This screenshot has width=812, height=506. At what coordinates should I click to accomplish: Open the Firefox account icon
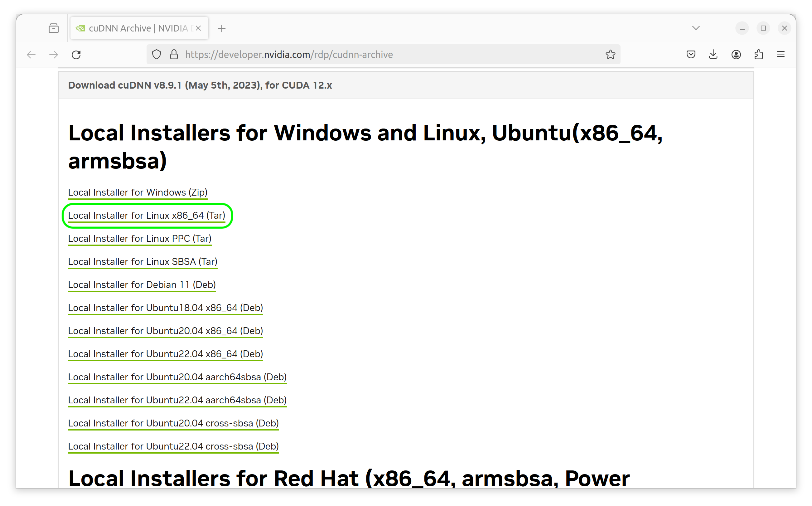point(736,55)
